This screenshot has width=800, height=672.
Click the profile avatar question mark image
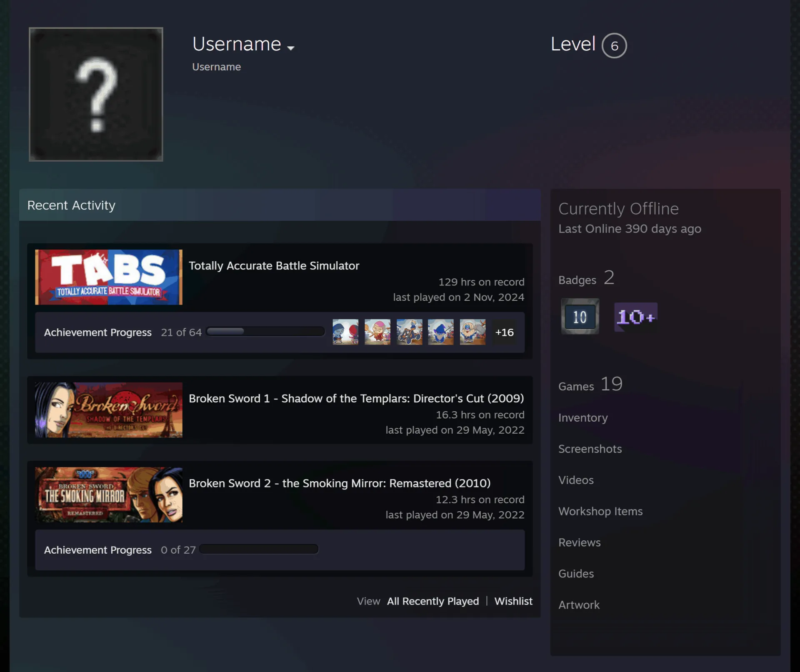pyautogui.click(x=96, y=94)
